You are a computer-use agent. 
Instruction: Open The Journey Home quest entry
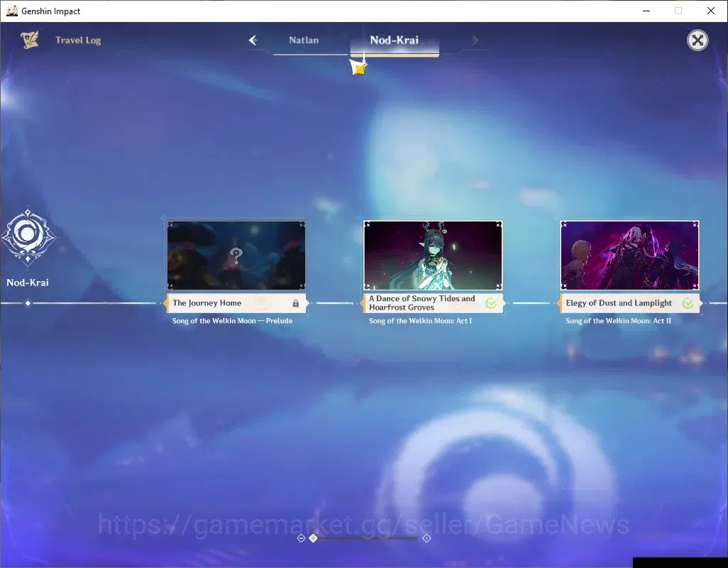[236, 303]
